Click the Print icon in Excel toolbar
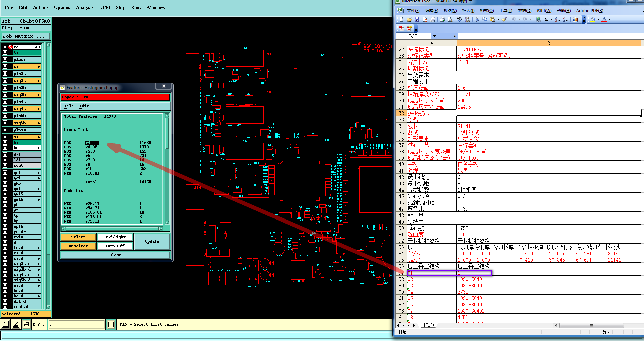The width and height of the screenshot is (644, 341). (442, 19)
